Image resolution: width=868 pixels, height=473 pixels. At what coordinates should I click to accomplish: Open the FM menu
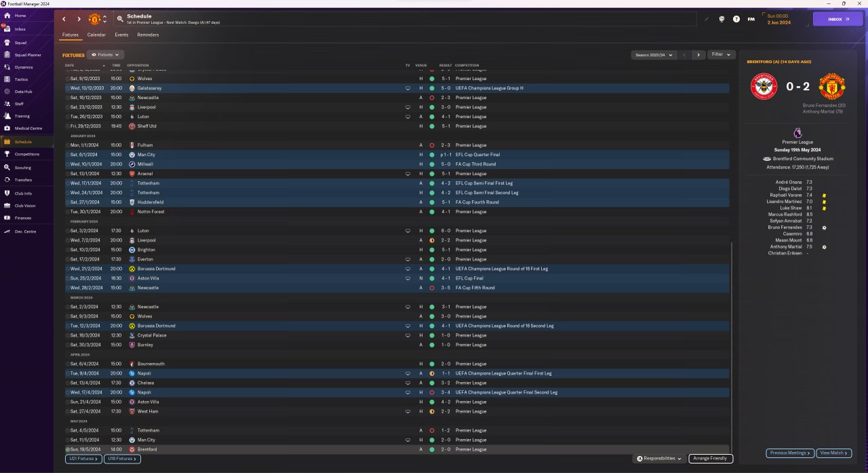click(x=751, y=19)
